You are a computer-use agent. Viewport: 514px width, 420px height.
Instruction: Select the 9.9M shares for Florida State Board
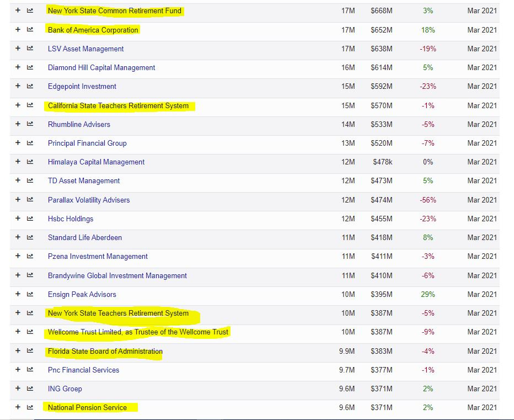347,352
